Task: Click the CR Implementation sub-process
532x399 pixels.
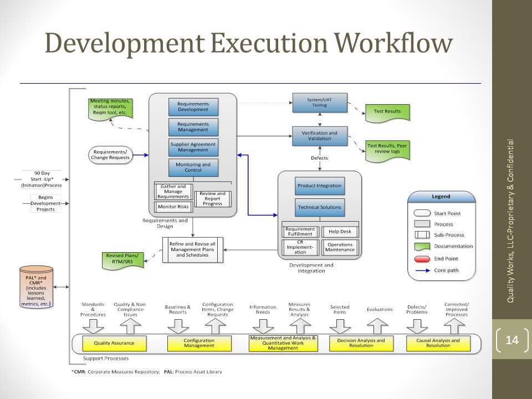Action: (300, 247)
